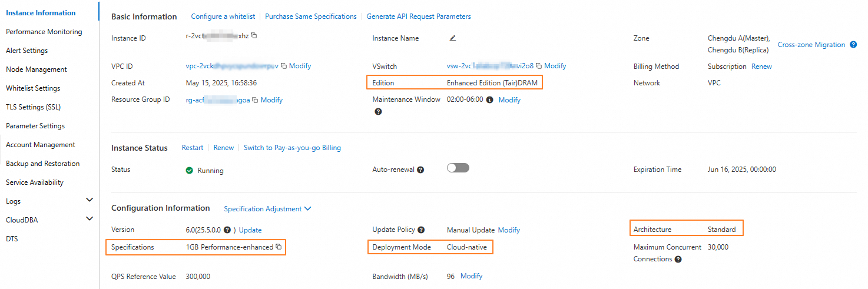Screen dimensions: 868x289
Task: Edit the Instance Name with pencil icon
Action: click(x=452, y=38)
